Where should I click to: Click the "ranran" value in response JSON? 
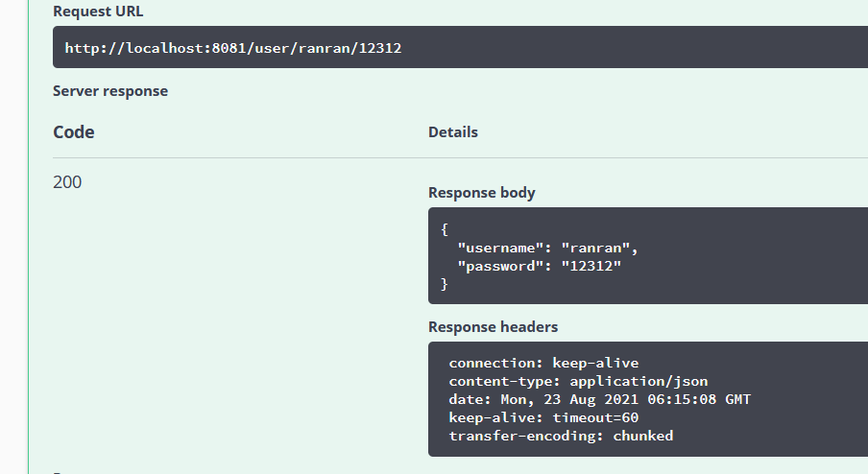pyautogui.click(x=599, y=248)
